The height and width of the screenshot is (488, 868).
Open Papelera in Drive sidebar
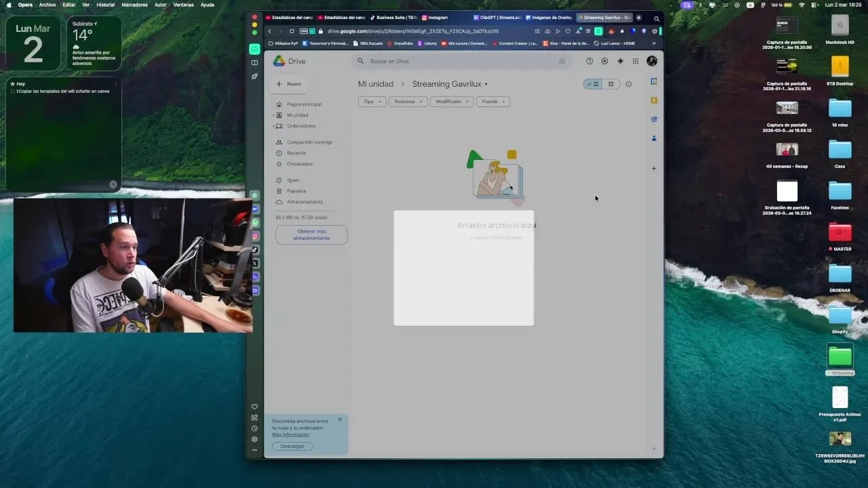point(296,191)
